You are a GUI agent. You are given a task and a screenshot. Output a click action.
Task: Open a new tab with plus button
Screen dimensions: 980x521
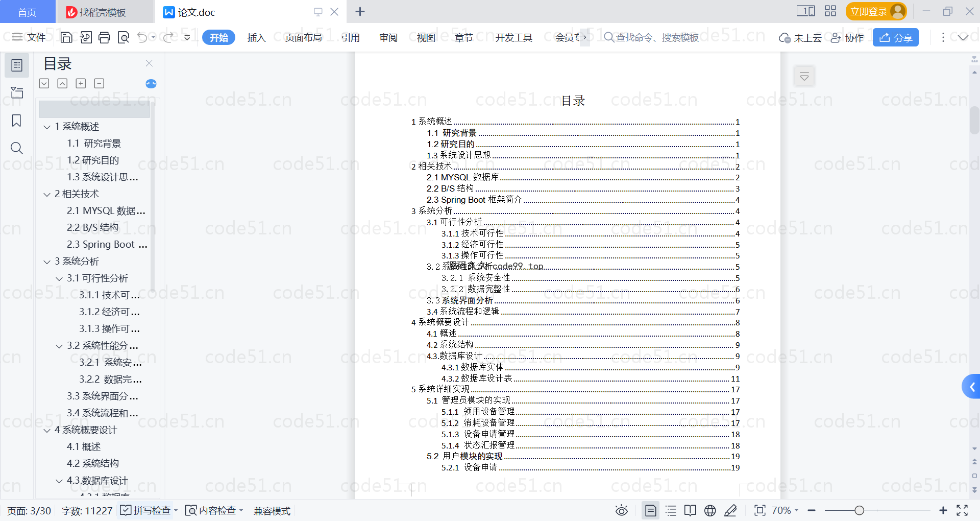(360, 11)
